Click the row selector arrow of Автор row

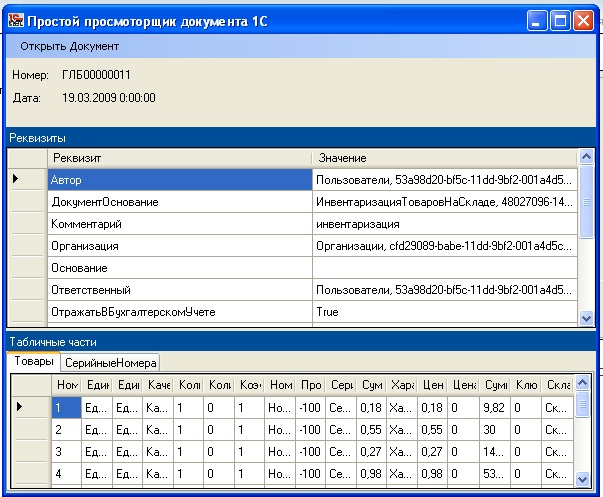coord(27,179)
